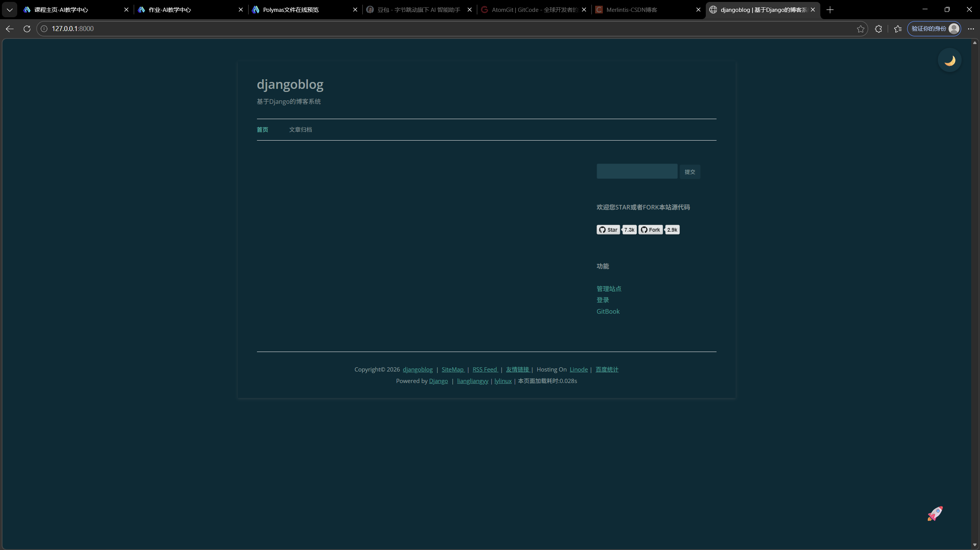Add page to favorites star icon
Image resolution: width=980 pixels, height=550 pixels.
pyautogui.click(x=861, y=29)
